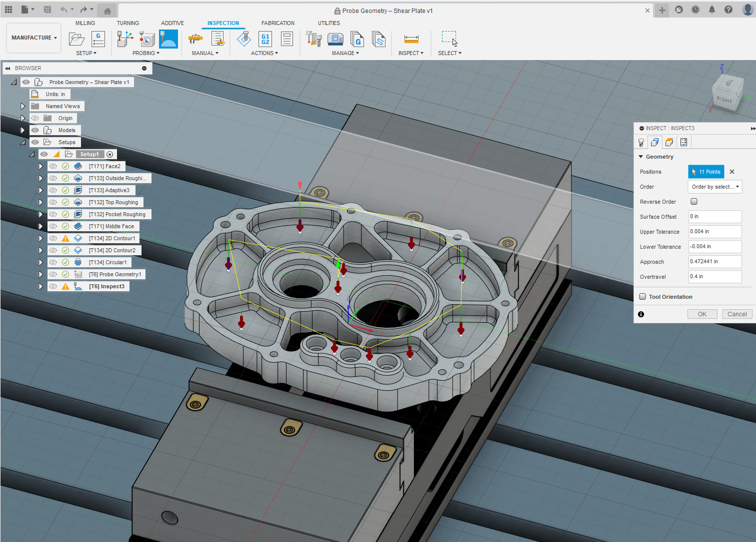756x542 pixels.
Task: Switch to the FABRICATION tab
Action: click(277, 23)
